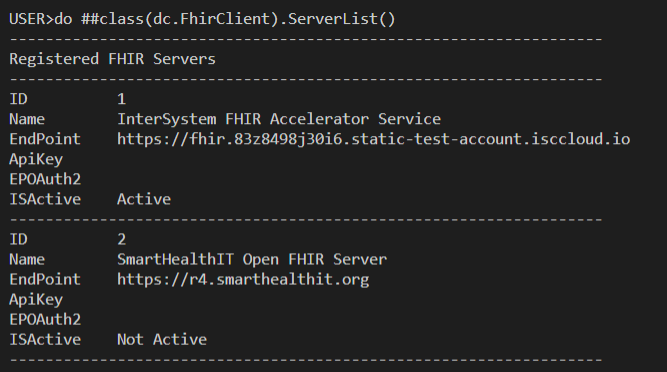Click the 'ISActive' label of server 2

click(45, 339)
